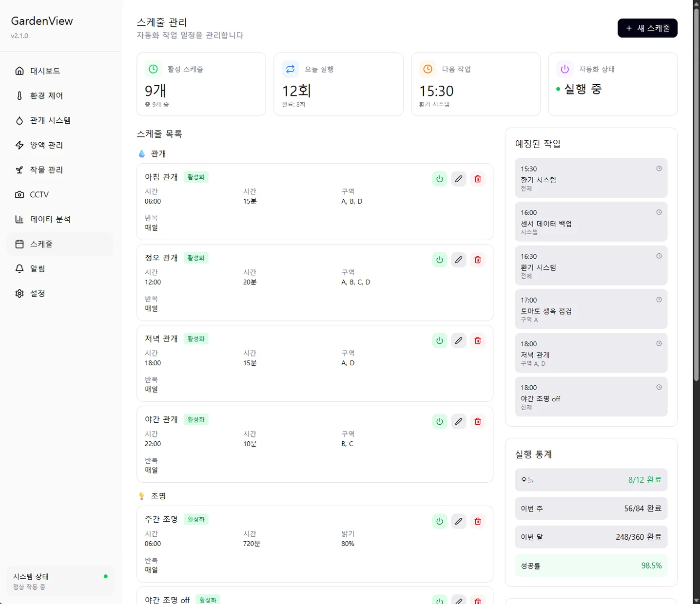700x604 pixels.
Task: Click the water drop icon beside 관개 heading
Action: pos(142,153)
